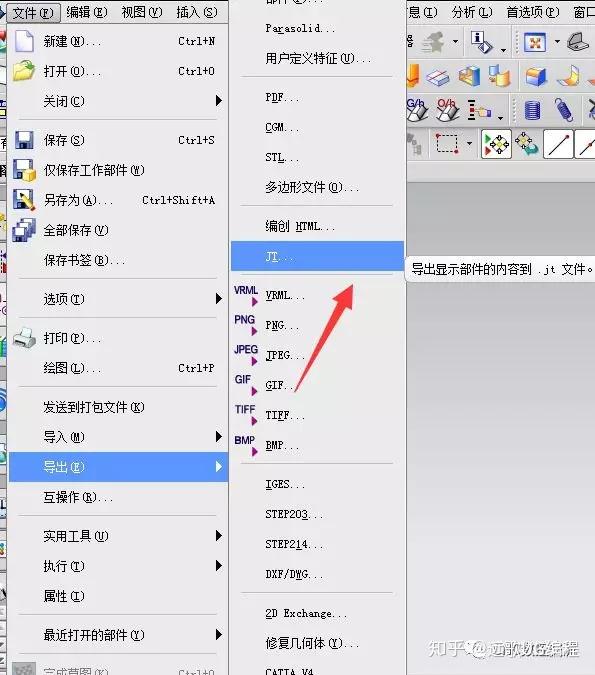Click the extension spring toolbar icon
The height and width of the screenshot is (675, 595).
564,109
